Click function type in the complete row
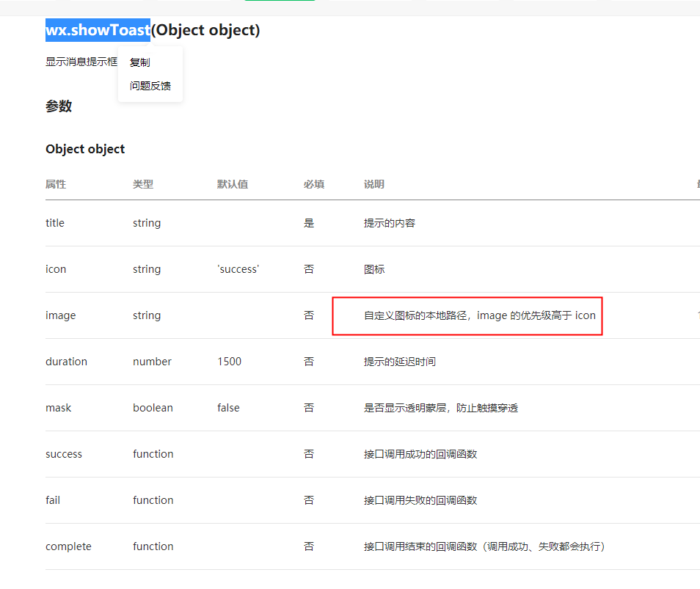This screenshot has height=589, width=700. [153, 546]
